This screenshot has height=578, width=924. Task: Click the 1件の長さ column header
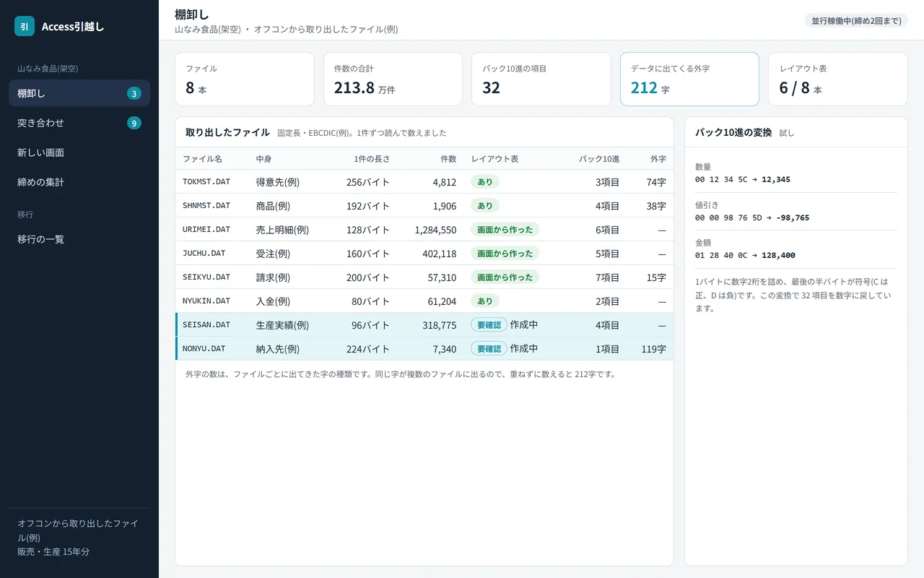[x=372, y=159]
